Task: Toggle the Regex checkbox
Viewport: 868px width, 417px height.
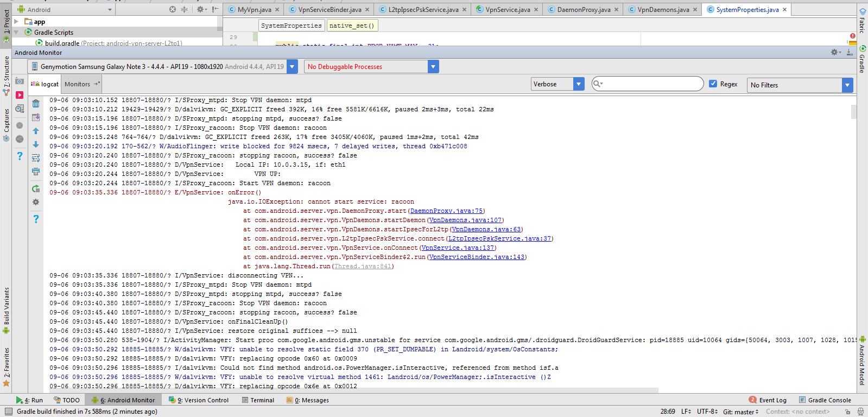Action: point(713,84)
